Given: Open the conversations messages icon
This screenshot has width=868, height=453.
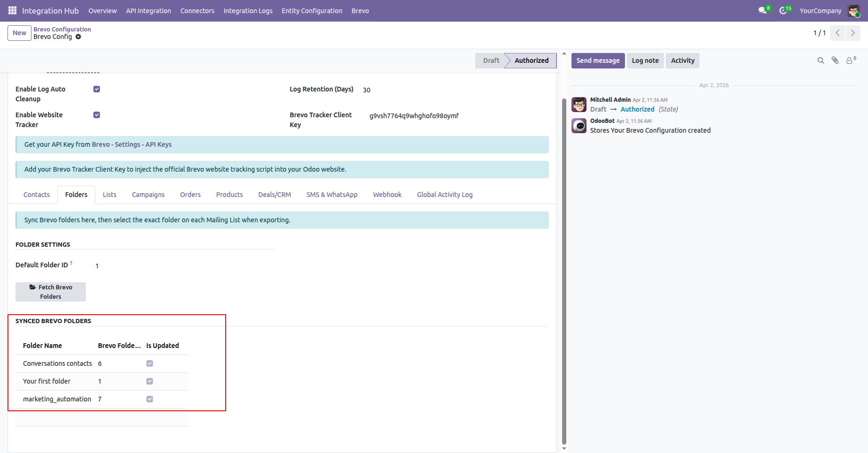Looking at the screenshot, I should point(763,10).
